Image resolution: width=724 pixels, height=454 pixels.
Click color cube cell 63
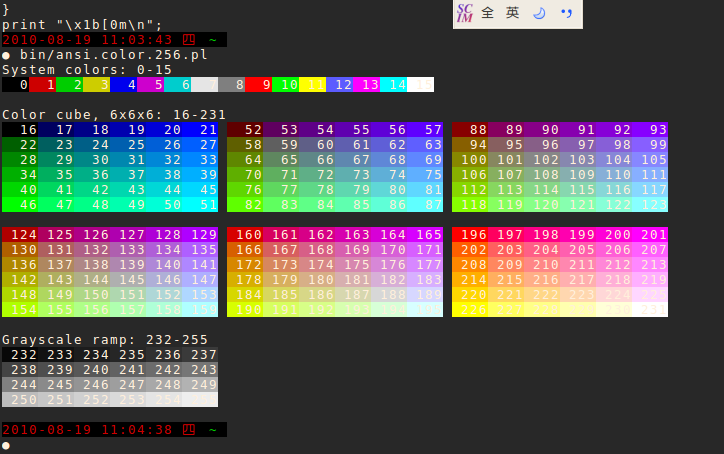425,145
